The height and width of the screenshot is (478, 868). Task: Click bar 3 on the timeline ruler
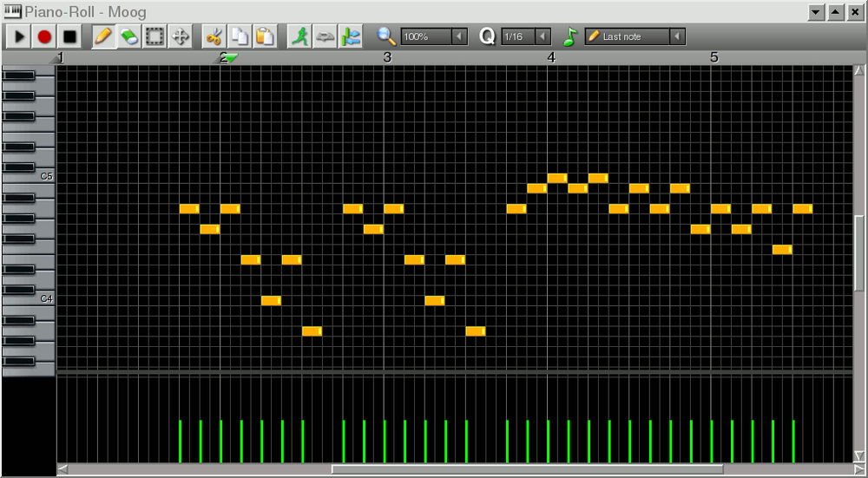coord(387,57)
